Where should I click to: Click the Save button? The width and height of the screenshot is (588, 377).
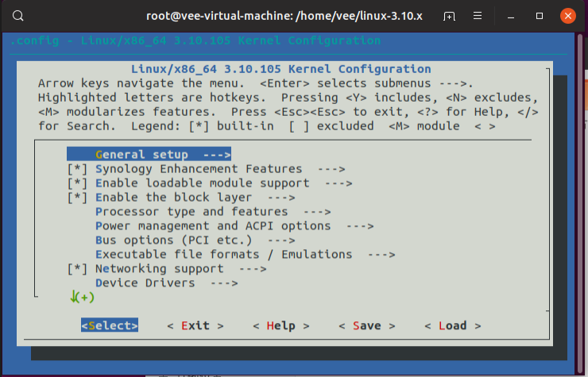point(367,325)
